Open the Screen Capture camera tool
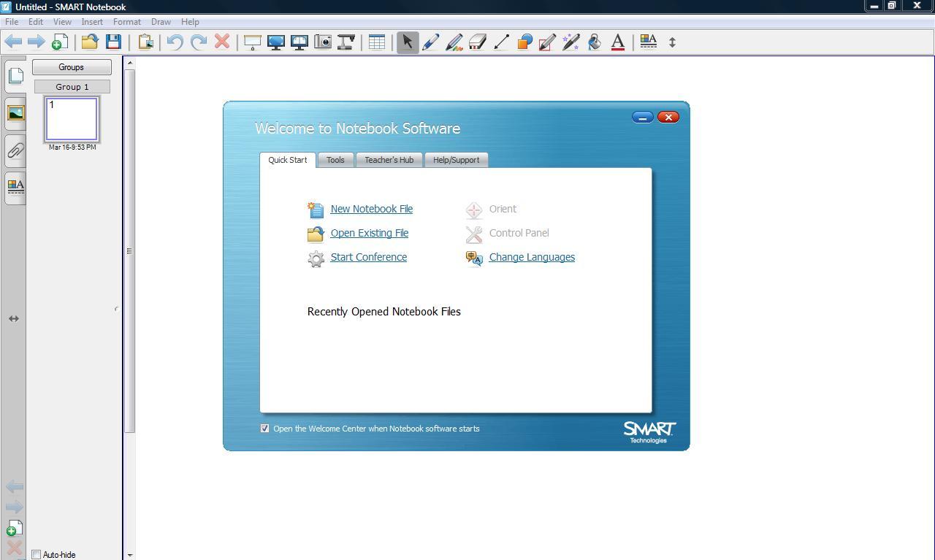Image resolution: width=935 pixels, height=560 pixels. (x=323, y=42)
